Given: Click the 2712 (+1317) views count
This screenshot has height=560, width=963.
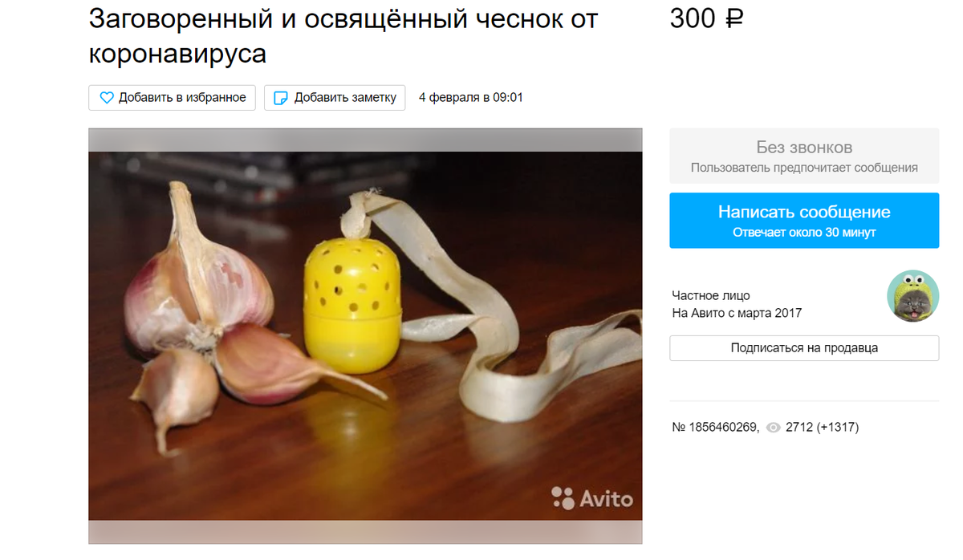Looking at the screenshot, I should [x=823, y=428].
